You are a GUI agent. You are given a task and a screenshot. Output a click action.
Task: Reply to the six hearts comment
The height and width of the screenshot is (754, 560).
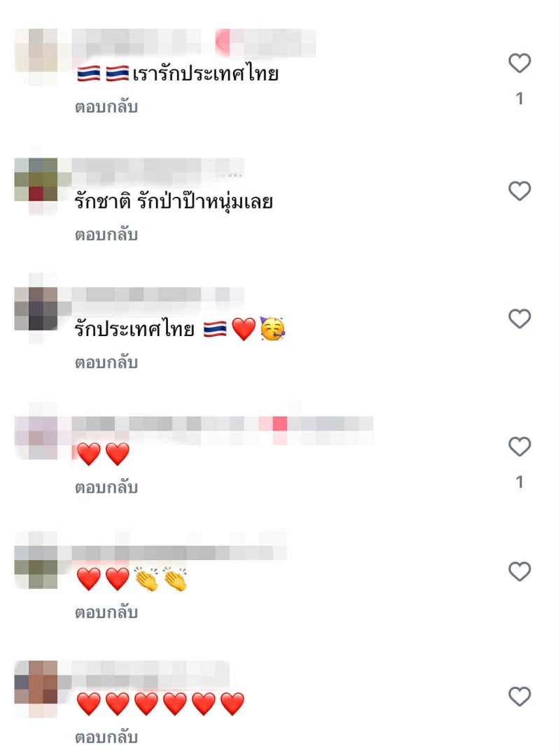click(x=106, y=738)
